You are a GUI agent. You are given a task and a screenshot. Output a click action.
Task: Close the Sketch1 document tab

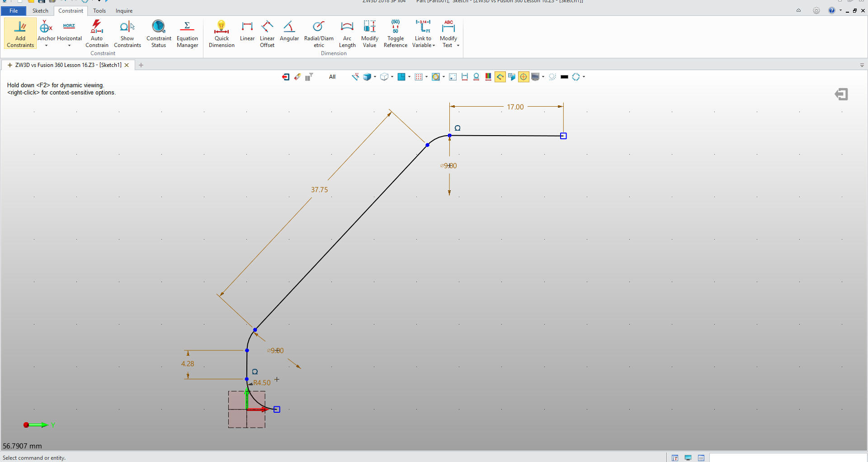click(127, 65)
